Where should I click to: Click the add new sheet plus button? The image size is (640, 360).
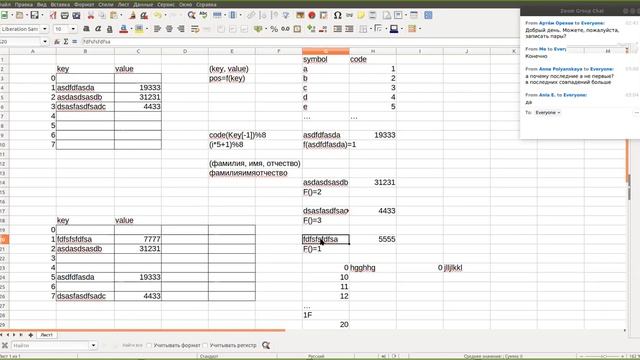click(x=31, y=335)
